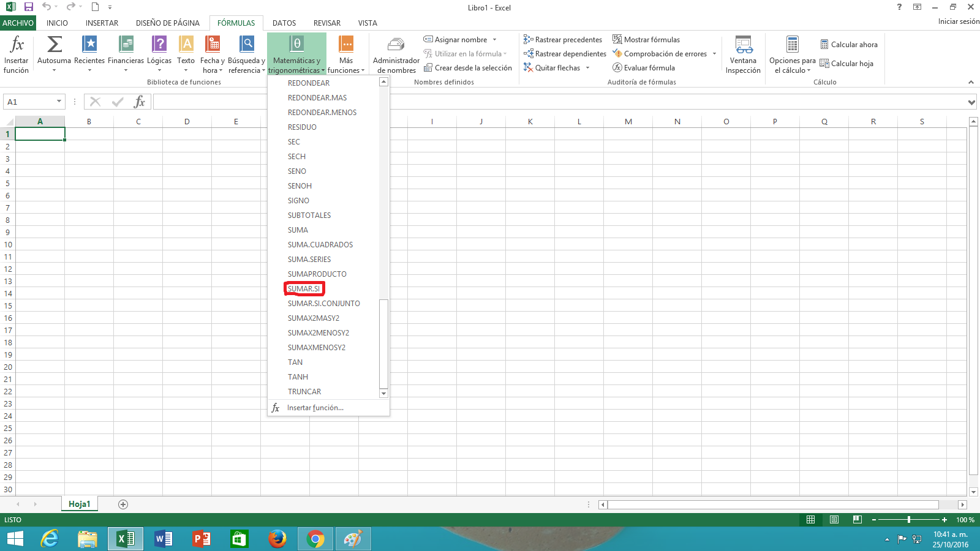Choose REDONDEAR function

coord(309,83)
